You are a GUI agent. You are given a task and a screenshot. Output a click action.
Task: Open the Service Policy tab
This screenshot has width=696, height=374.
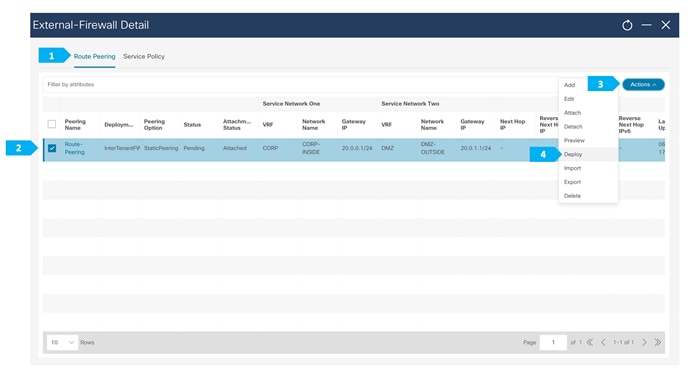tap(144, 56)
